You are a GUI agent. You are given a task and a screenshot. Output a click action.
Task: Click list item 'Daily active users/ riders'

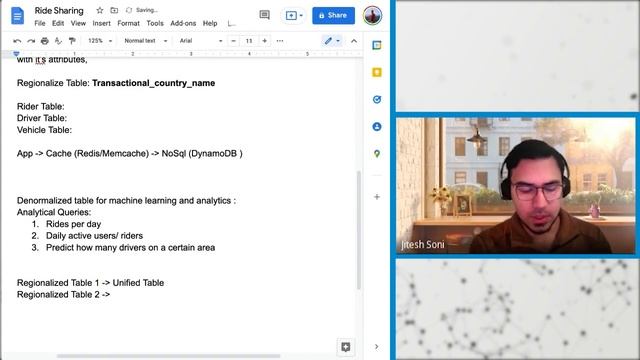(94, 236)
